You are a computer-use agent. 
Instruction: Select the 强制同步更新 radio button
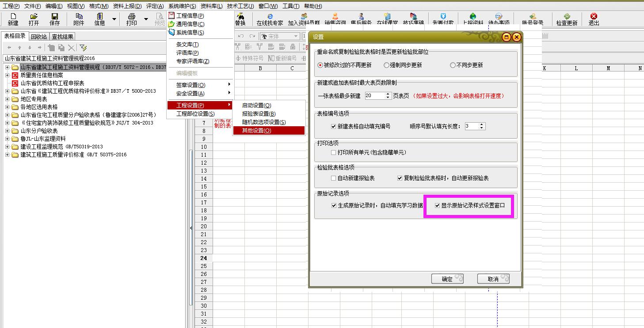386,65
